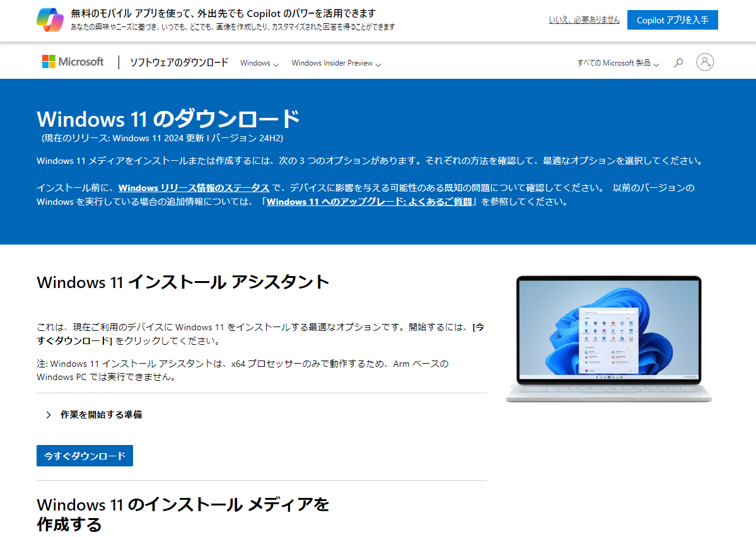
Task: Click the 現在のリリース version 24H2 text
Action: 163,139
